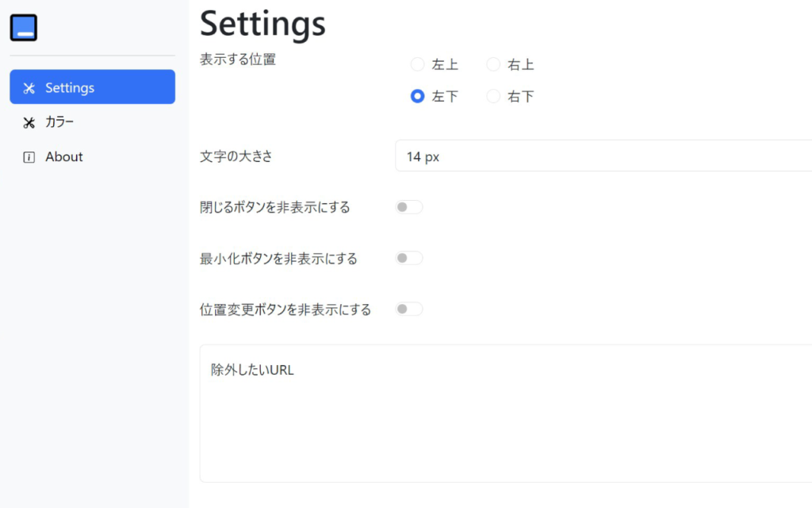The height and width of the screenshot is (508, 812).
Task: Open the カラー sidebar tab
Action: pos(92,121)
